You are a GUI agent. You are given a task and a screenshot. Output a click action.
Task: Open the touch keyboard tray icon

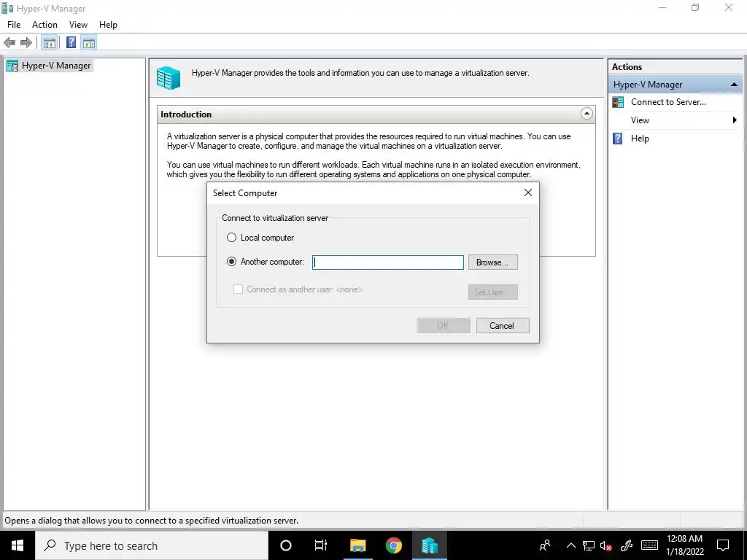(649, 545)
